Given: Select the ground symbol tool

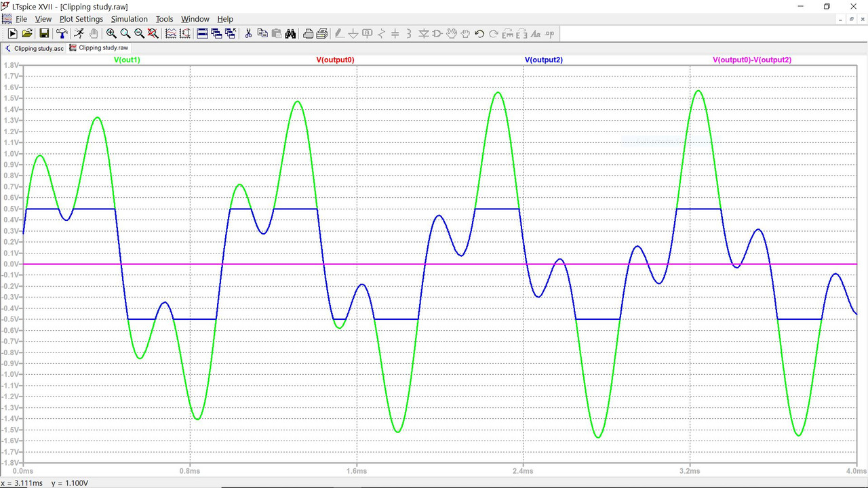Looking at the screenshot, I should [354, 33].
